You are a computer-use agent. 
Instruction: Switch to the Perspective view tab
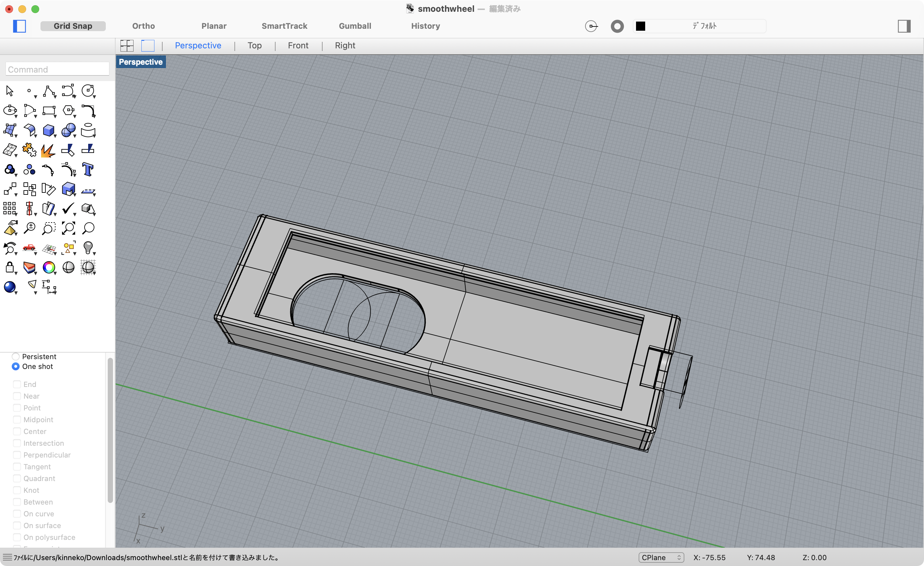click(x=198, y=45)
